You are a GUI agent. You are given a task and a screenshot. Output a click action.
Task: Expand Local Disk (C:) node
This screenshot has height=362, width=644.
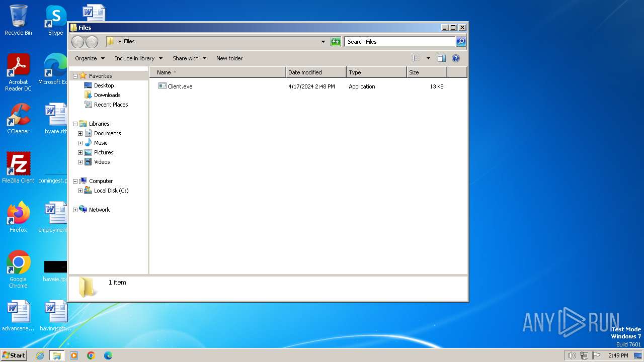(x=80, y=191)
